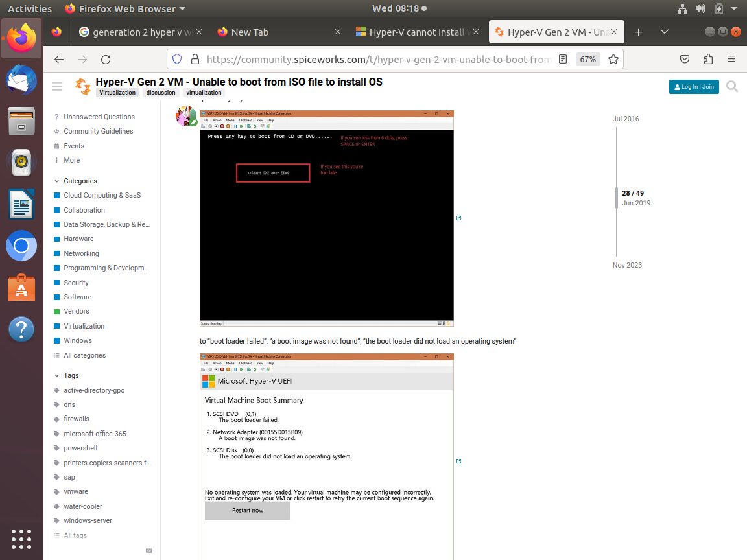Jump to the Nov 2023 timeline end
Image resolution: width=747 pixels, height=560 pixels.
tap(627, 265)
